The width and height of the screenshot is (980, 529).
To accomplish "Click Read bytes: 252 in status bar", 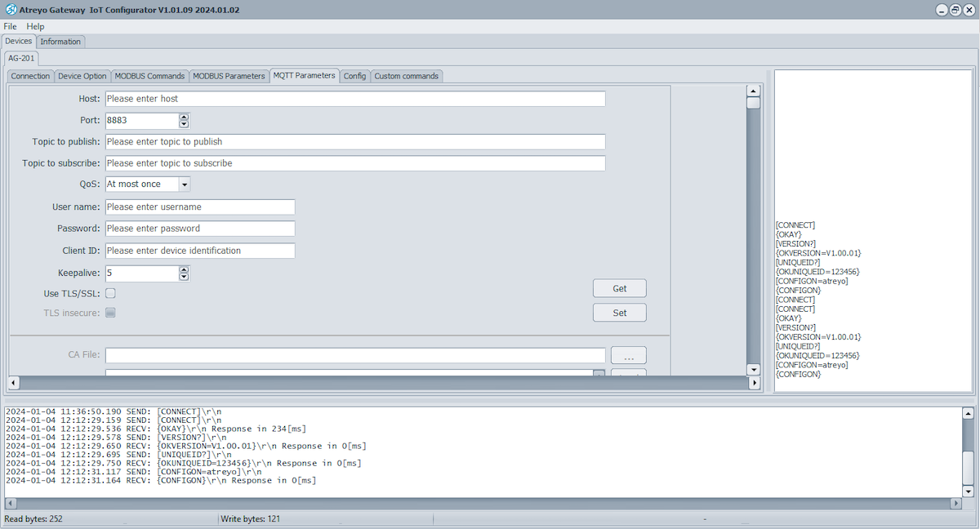I will click(x=33, y=519).
